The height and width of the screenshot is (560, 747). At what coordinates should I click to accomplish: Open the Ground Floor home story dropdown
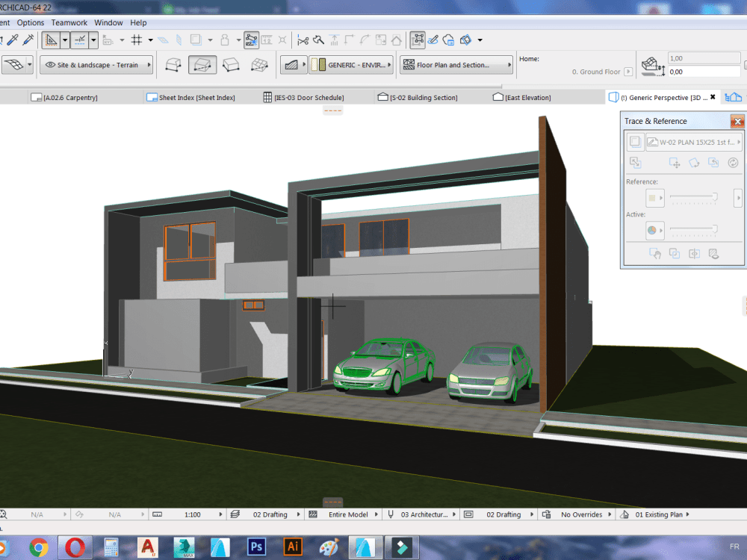coord(627,71)
